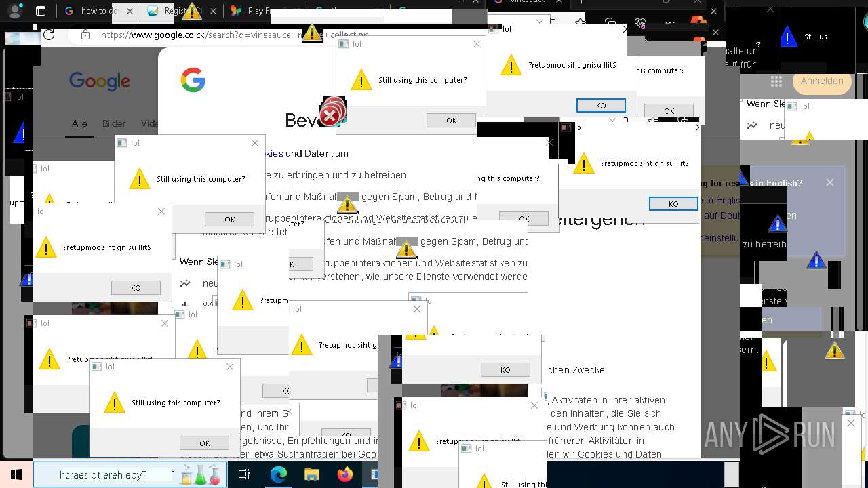Open Task View from the taskbar
The height and width of the screenshot is (488, 868).
pyautogui.click(x=244, y=475)
